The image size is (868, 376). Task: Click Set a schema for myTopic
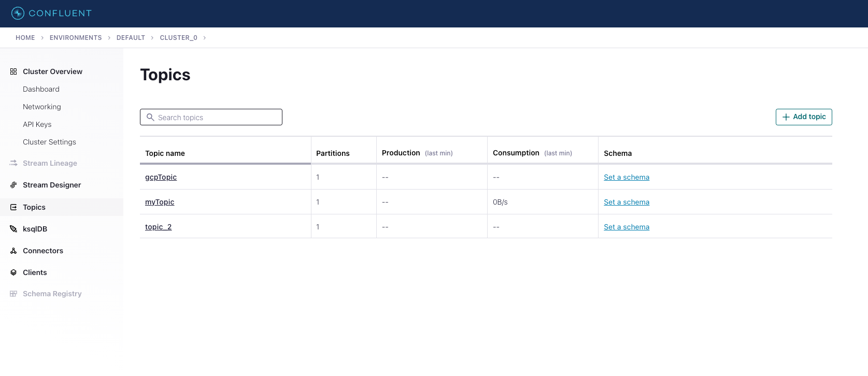pyautogui.click(x=626, y=202)
